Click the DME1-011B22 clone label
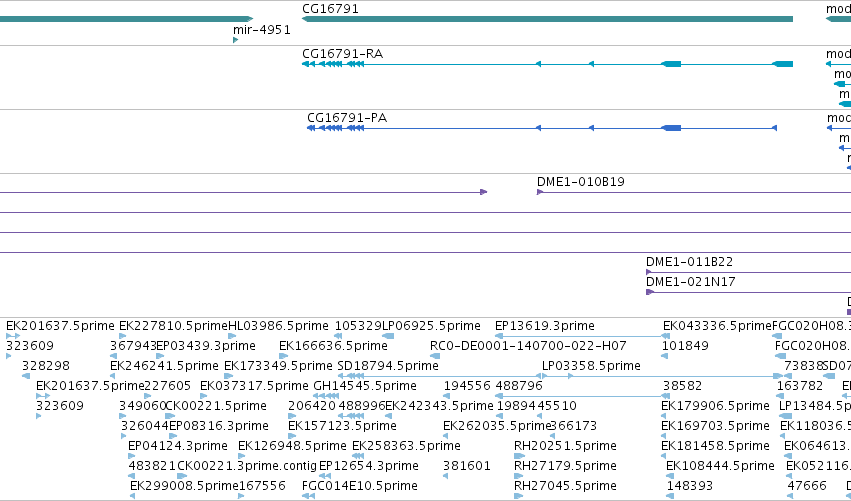This screenshot has height=501, width=851. tap(689, 262)
